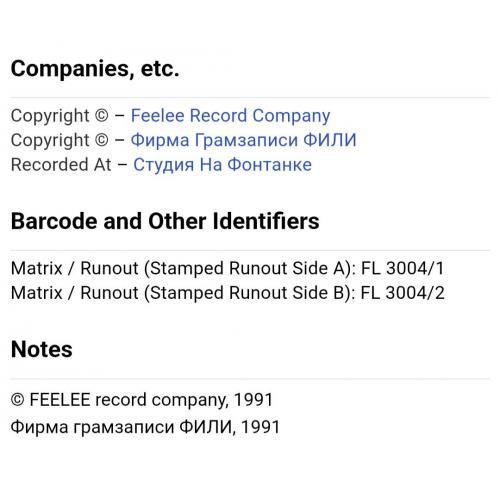
Task: Open the Студия На Фонтанке studio link
Action: click(222, 165)
